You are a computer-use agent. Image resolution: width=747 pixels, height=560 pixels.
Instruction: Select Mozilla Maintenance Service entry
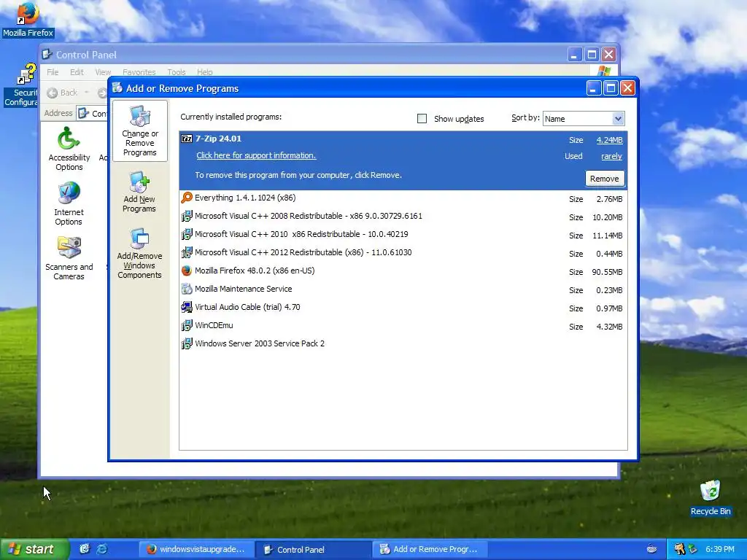[x=403, y=289]
